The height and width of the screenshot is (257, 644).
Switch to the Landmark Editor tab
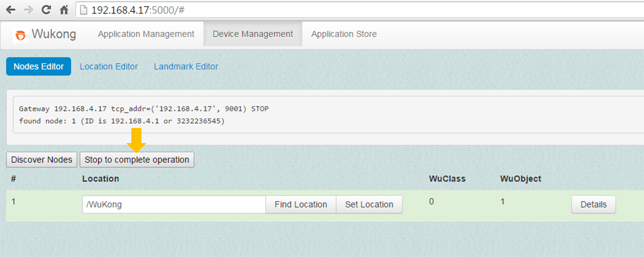[186, 67]
